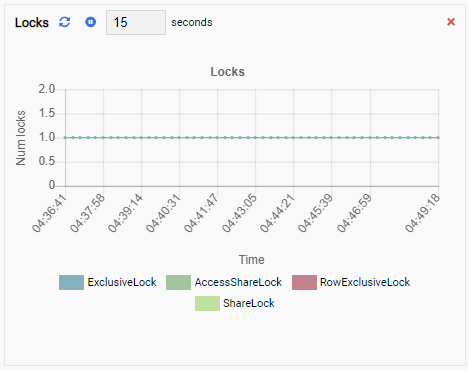Image resolution: width=469 pixels, height=371 pixels.
Task: Click the last data point at 04:49:18
Action: 438,137
